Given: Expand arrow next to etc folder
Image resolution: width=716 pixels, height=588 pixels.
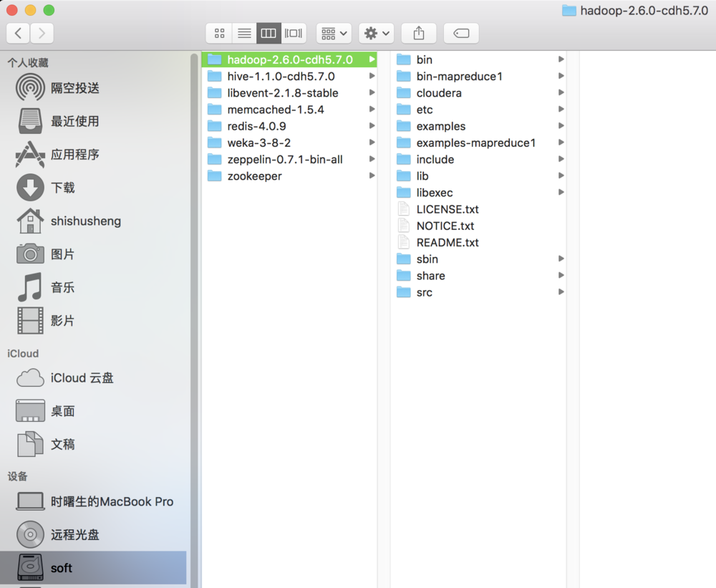Looking at the screenshot, I should [x=561, y=109].
